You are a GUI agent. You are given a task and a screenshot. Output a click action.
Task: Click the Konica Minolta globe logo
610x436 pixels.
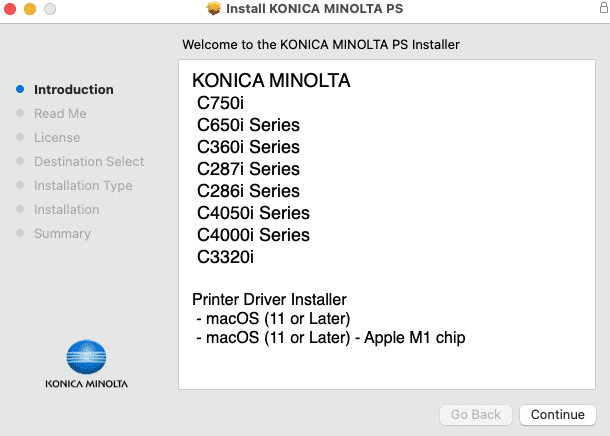click(x=86, y=357)
